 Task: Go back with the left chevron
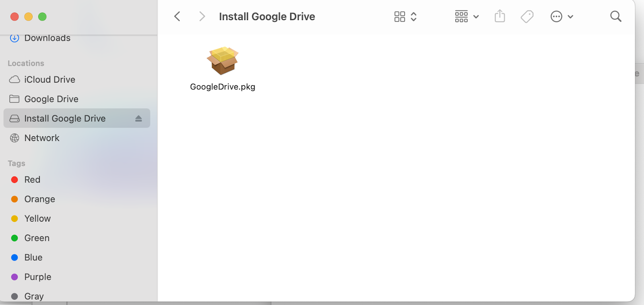coord(177,17)
